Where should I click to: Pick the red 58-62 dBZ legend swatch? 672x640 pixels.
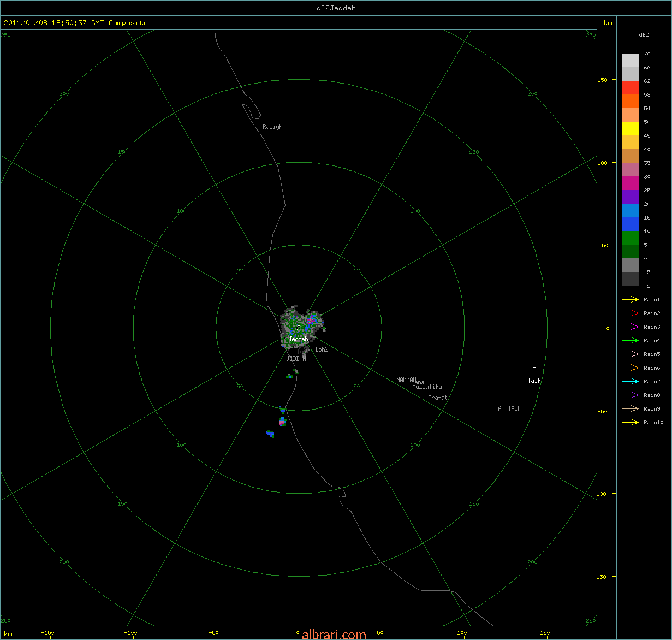coord(631,87)
